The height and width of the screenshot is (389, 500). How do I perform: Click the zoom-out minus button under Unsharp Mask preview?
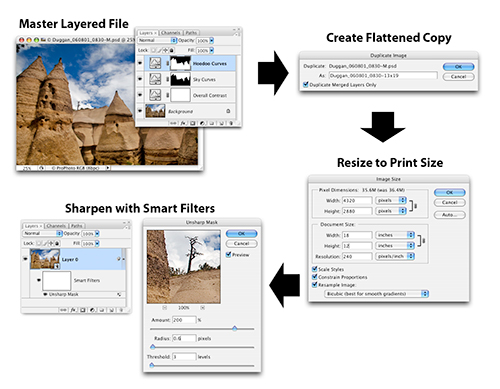(165, 307)
